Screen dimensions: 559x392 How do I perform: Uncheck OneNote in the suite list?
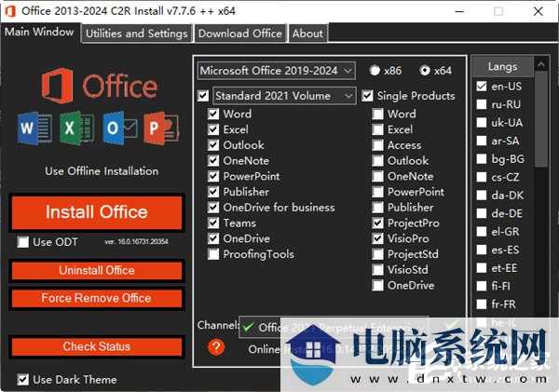click(213, 161)
